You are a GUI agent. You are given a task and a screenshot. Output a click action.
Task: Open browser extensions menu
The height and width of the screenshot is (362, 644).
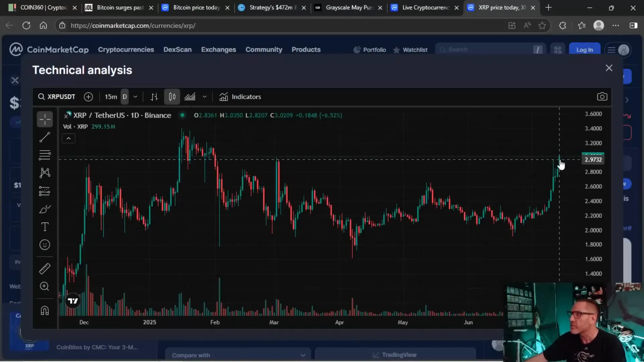pyautogui.click(x=562, y=25)
